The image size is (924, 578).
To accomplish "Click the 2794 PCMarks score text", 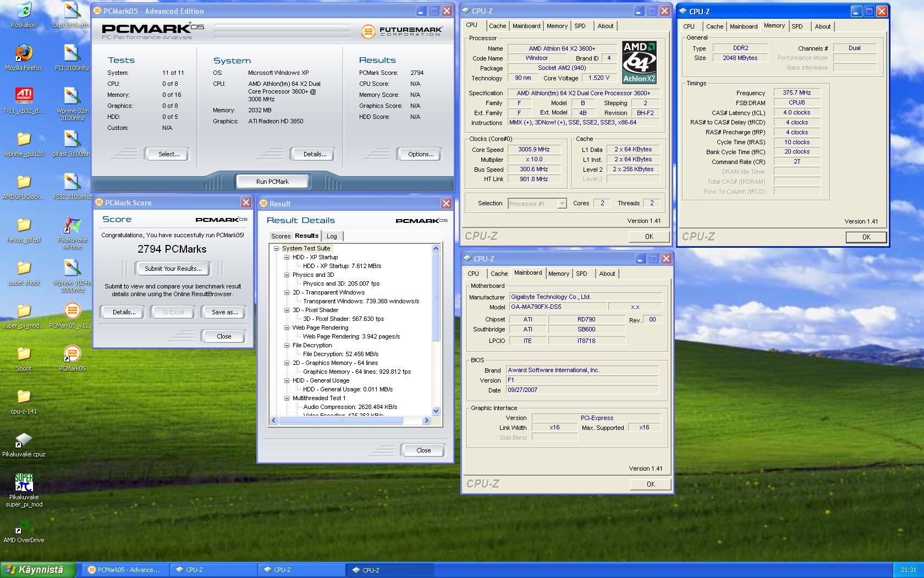I will tap(172, 249).
